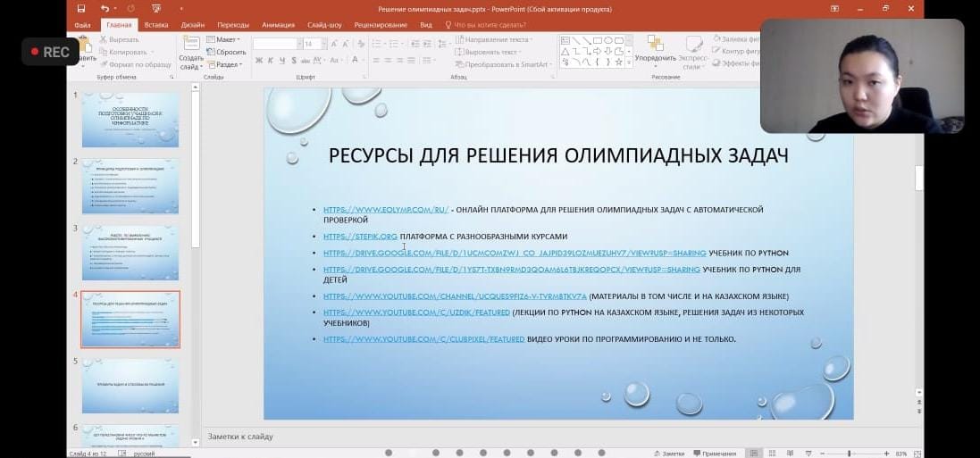Viewport: 980px width, 458px height.
Task: Select the star shape in gallery
Action: [x=619, y=62]
